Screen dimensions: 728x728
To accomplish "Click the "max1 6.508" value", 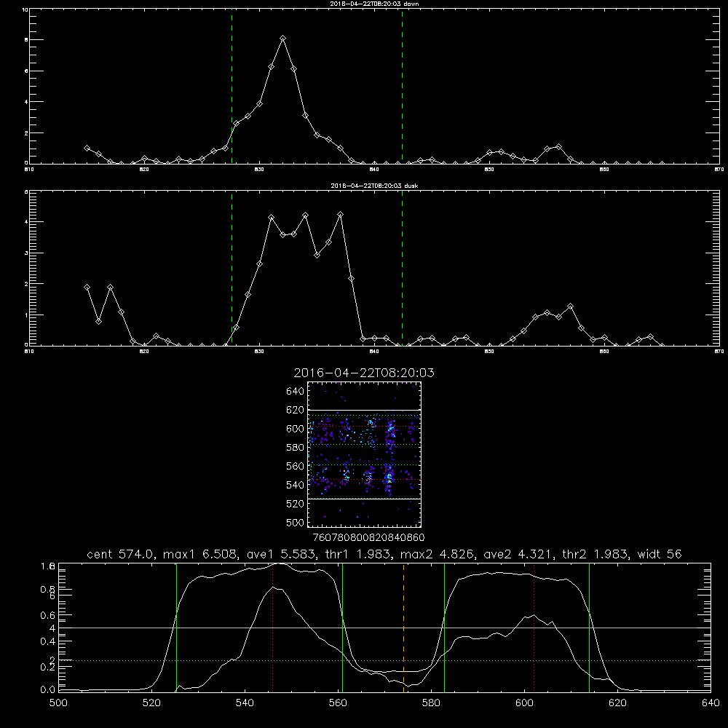I will (x=202, y=554).
